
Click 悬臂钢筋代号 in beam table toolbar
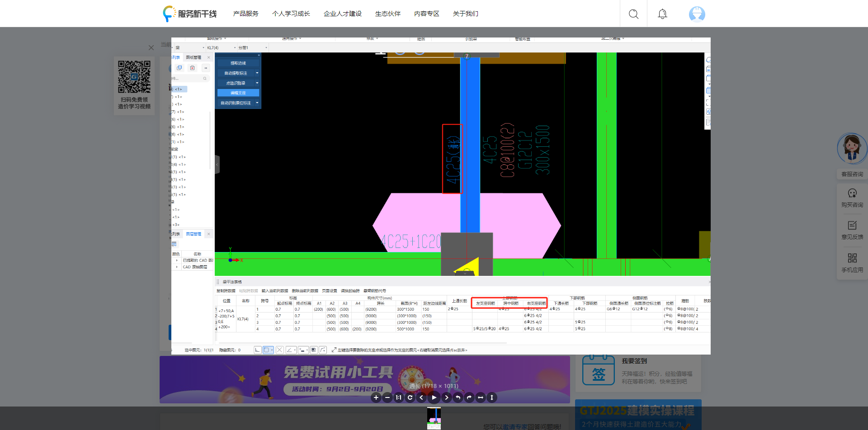375,291
